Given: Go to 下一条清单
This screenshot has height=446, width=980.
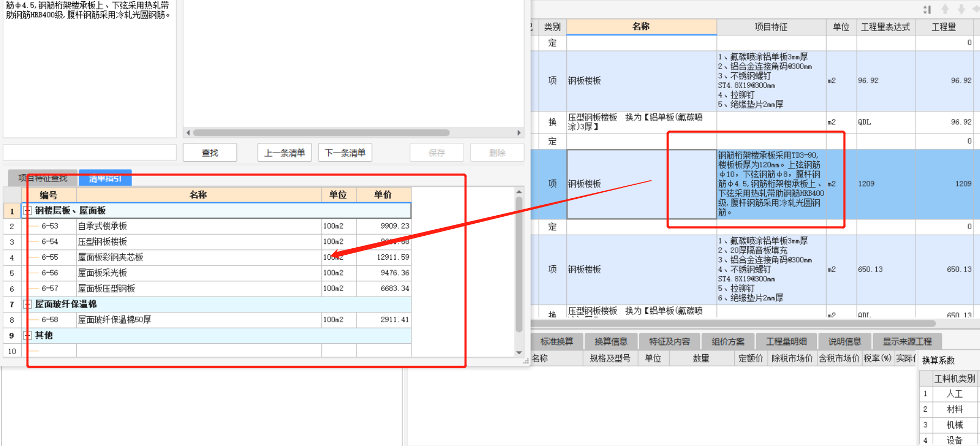Looking at the screenshot, I should tap(345, 153).
